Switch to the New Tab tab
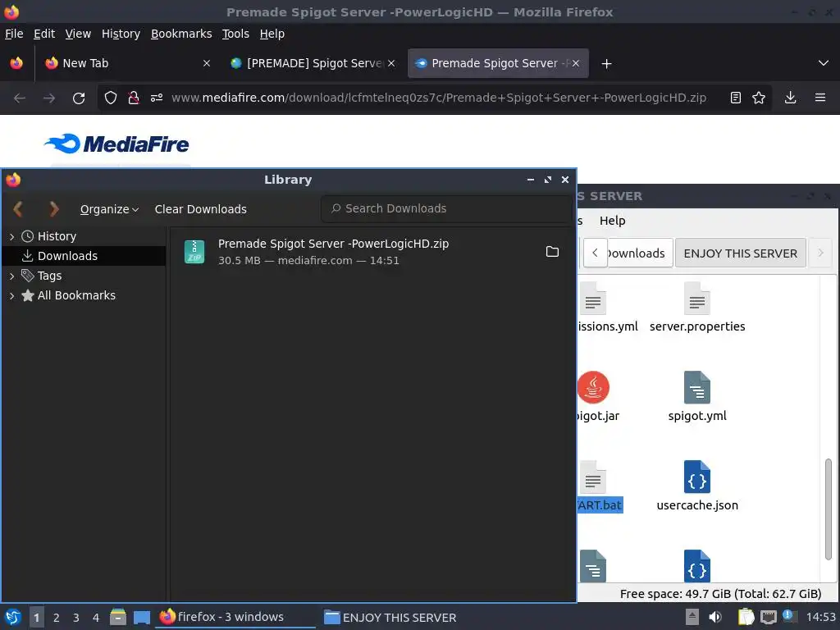Viewport: 840px width, 630px height. pyautogui.click(x=126, y=63)
